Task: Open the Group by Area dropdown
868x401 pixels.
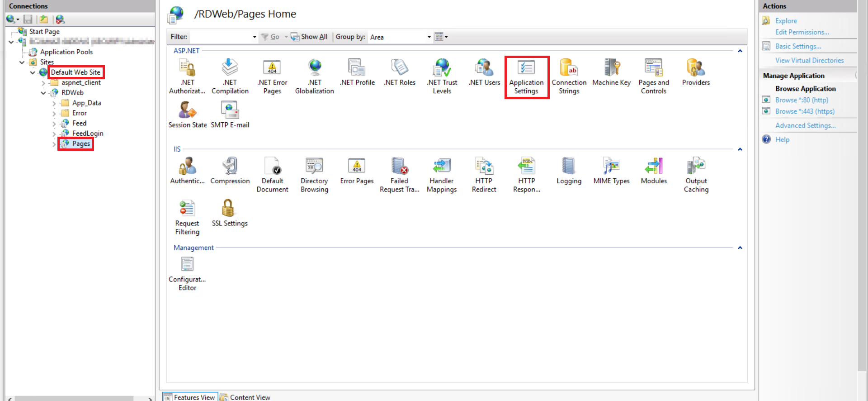Action: point(429,37)
